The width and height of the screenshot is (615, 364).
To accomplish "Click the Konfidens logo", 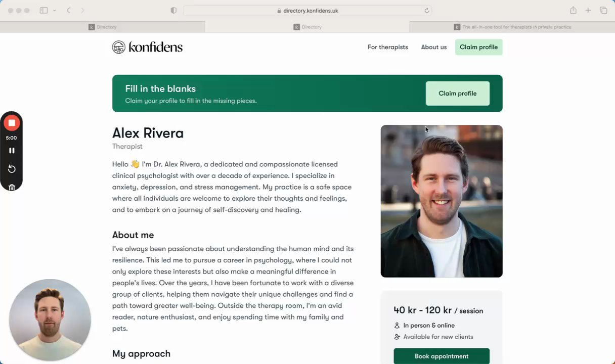I will [147, 47].
